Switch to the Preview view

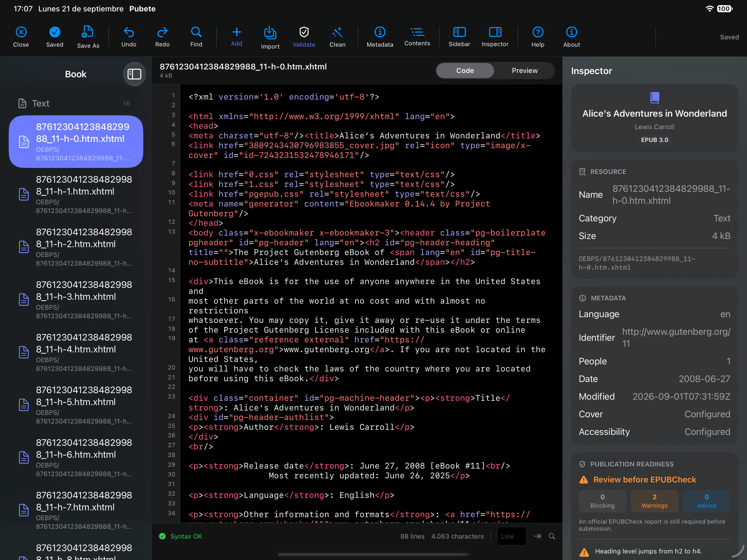(x=524, y=71)
